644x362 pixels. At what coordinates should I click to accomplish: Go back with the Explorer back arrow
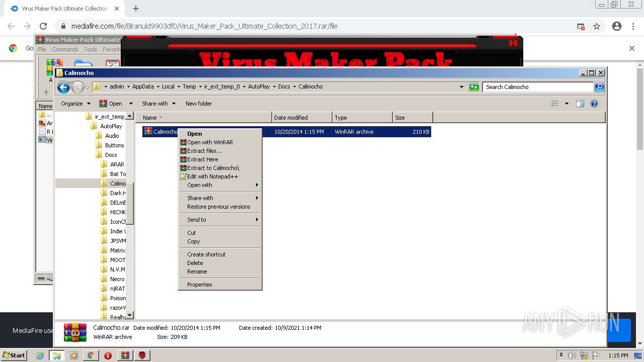coord(63,87)
